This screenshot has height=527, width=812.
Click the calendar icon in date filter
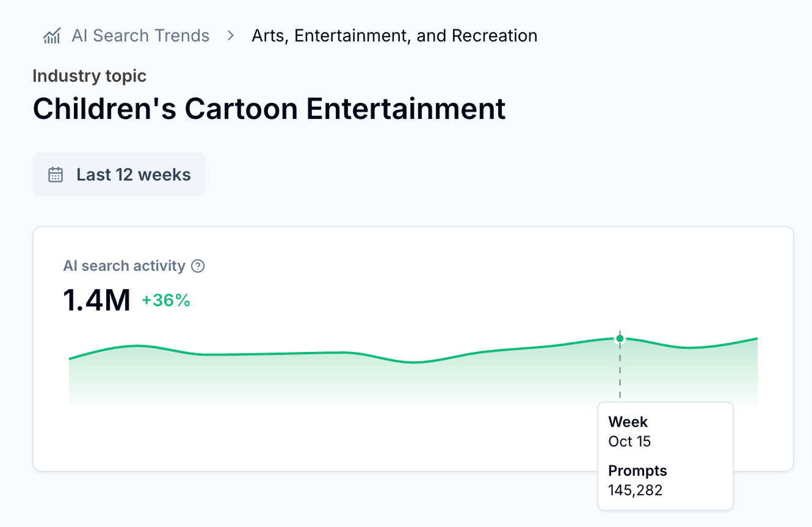[x=56, y=175]
